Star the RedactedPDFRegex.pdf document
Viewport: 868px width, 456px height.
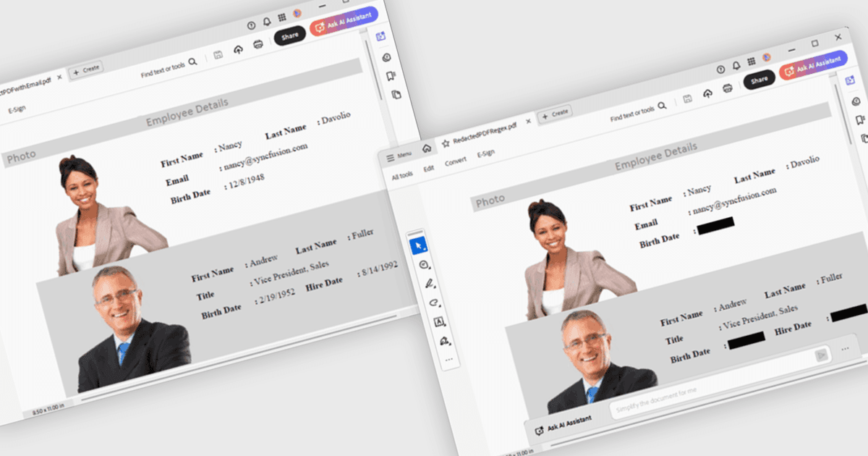click(x=446, y=143)
